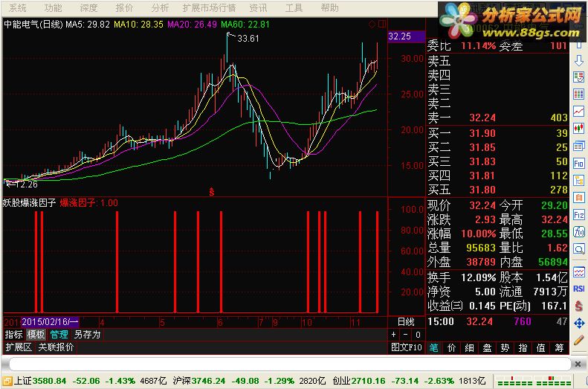Click the 卖一 price 32.24
The height and width of the screenshot is (389, 588).
click(482, 118)
